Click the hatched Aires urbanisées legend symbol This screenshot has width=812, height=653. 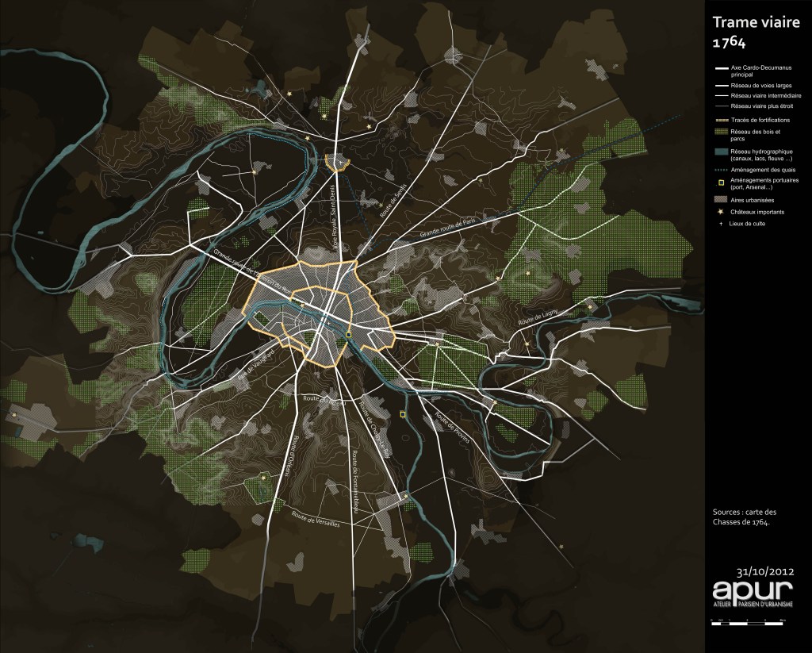coord(720,201)
